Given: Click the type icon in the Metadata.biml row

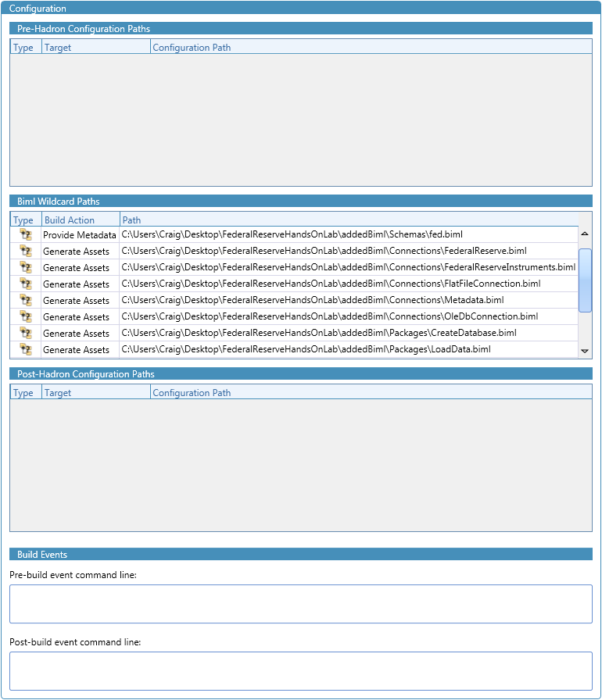Looking at the screenshot, I should click(x=26, y=301).
